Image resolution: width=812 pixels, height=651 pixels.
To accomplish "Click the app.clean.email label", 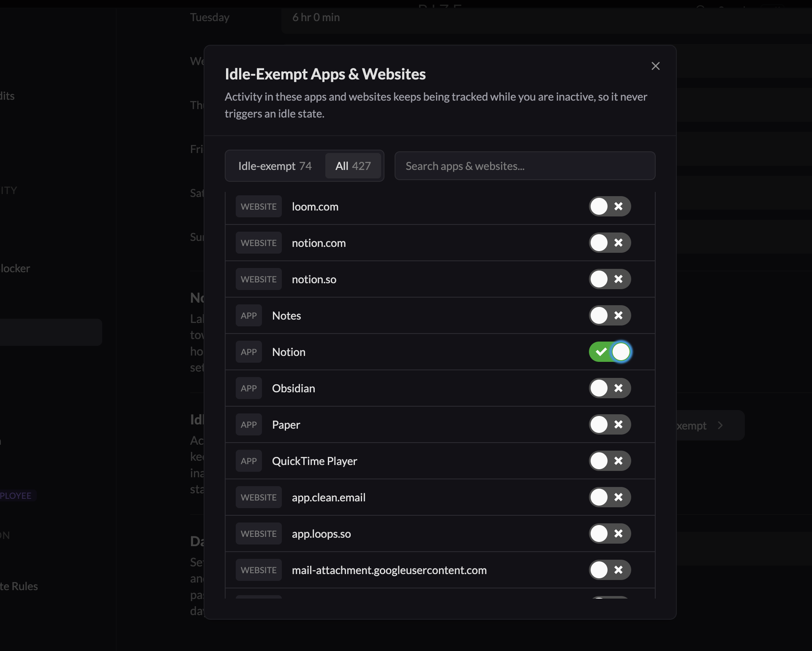I will (329, 498).
